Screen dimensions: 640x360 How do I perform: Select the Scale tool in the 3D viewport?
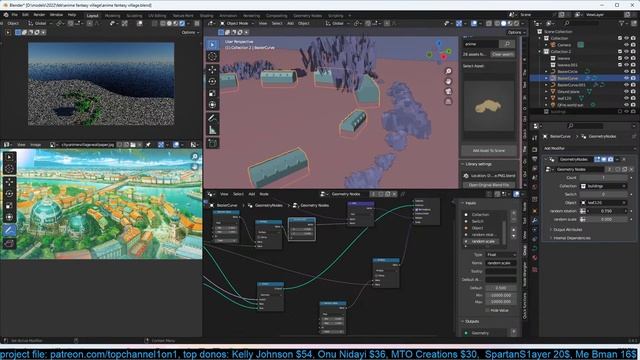[x=212, y=93]
